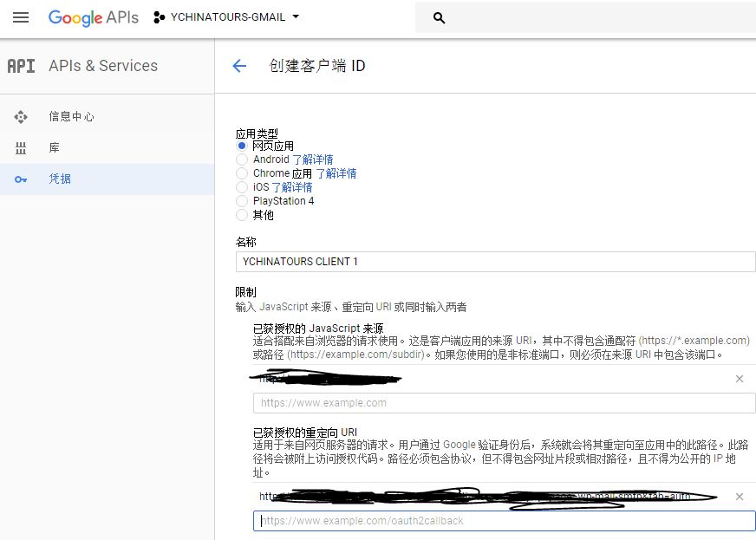Open 了解详情 link next to Chrome 应用

point(336,173)
